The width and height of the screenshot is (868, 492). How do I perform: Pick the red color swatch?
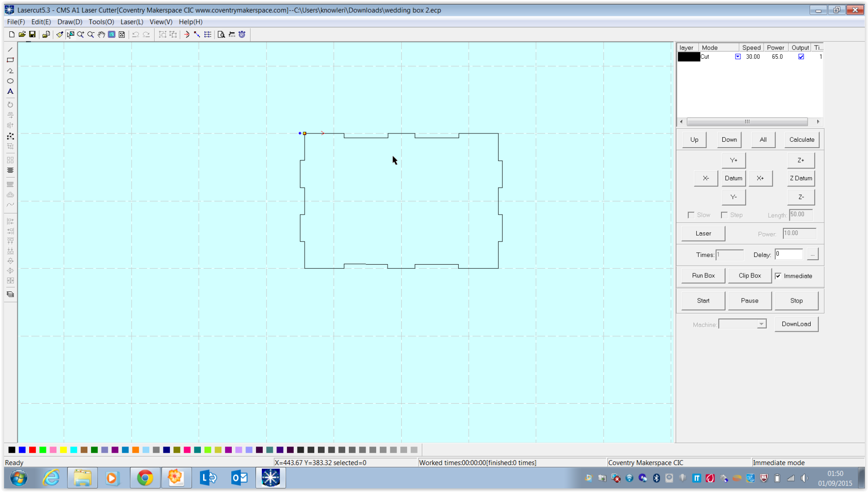(x=32, y=450)
